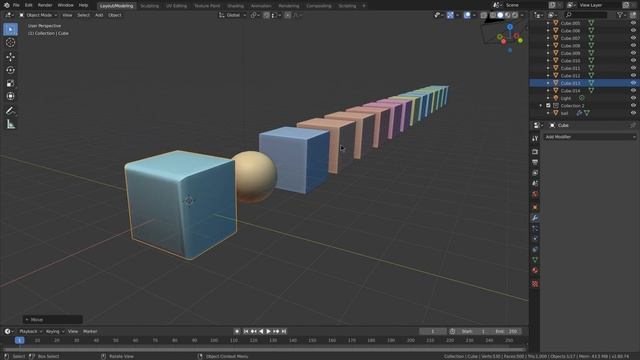This screenshot has width=640, height=360.
Task: Switch to material preview shading
Action: 507,15
